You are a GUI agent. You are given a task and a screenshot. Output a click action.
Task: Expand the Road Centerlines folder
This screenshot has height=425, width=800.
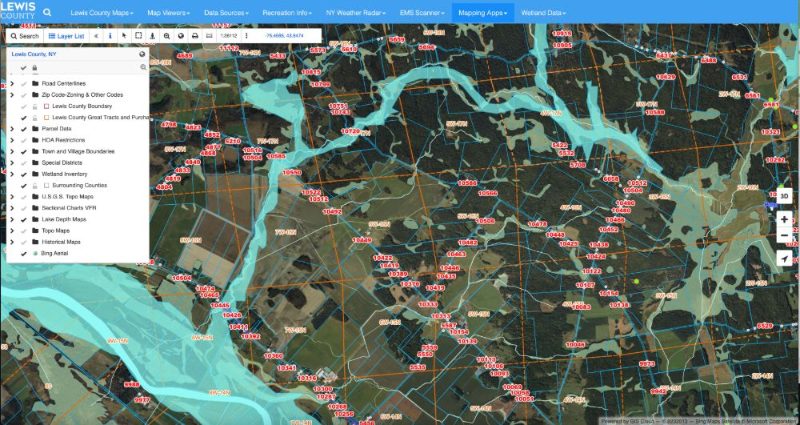coord(12,84)
